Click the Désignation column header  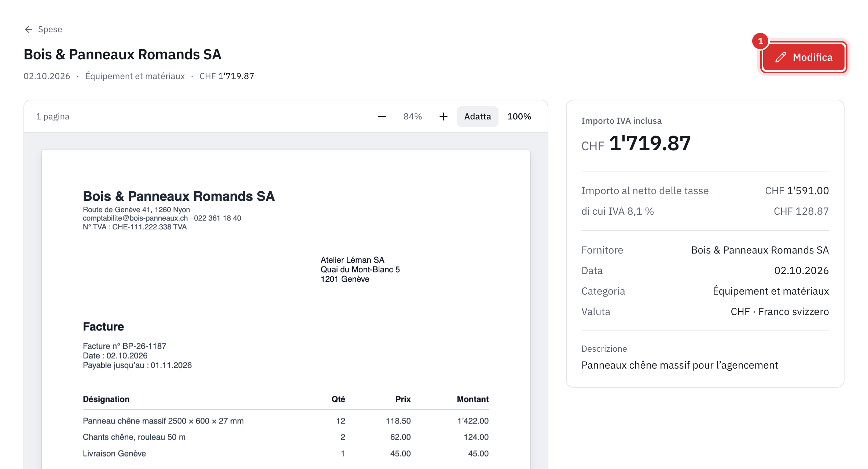(106, 399)
